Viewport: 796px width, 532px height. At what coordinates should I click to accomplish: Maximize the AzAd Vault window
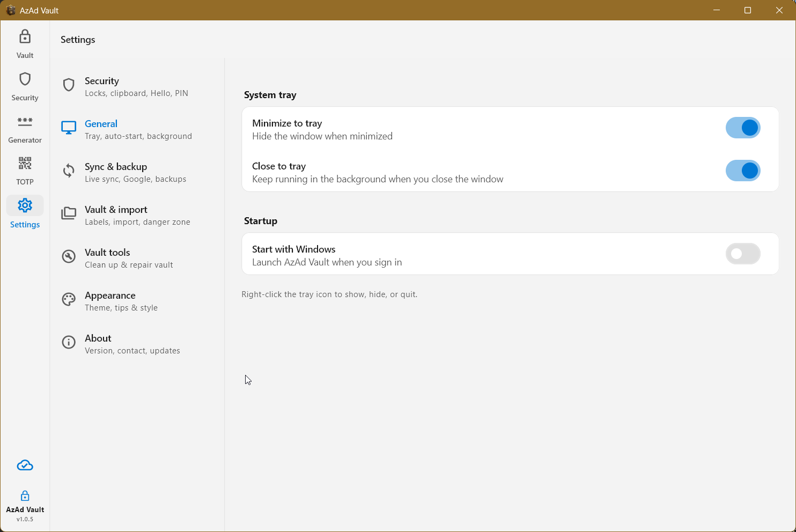pyautogui.click(x=748, y=10)
